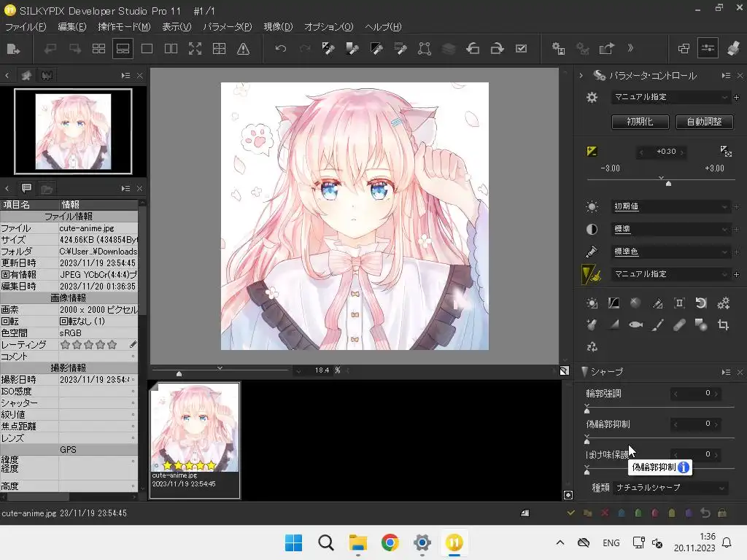Add taste preset with plus button

point(737,97)
